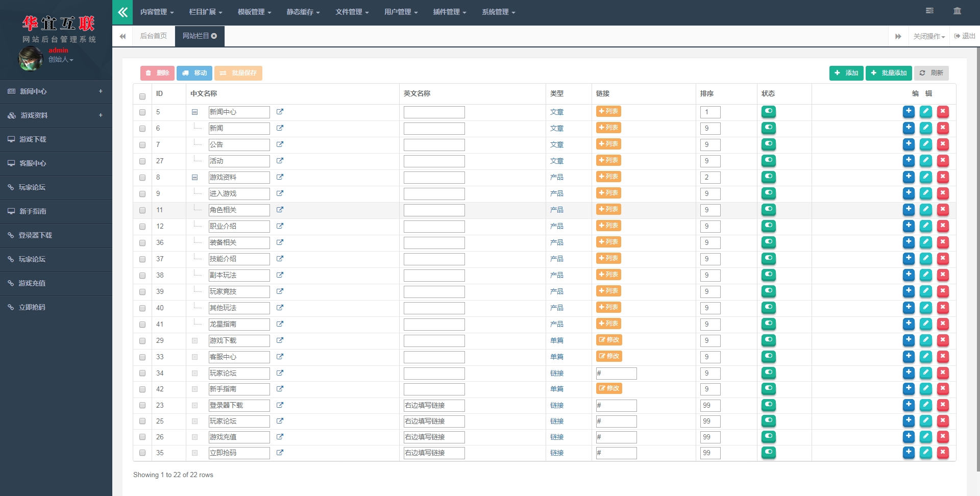This screenshot has height=496, width=980.
Task: Click 列表 button in 副本玩法 row
Action: 608,275
